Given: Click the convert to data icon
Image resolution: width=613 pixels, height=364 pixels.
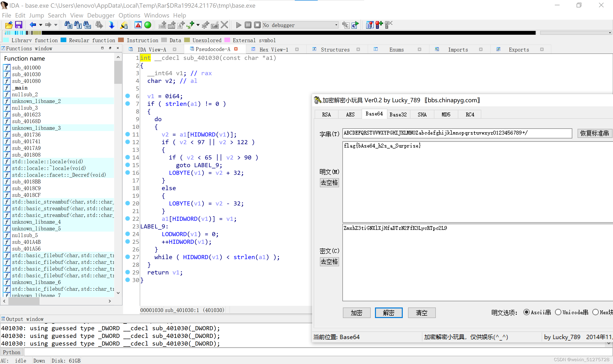Looking at the screenshot, I should 172,25.
